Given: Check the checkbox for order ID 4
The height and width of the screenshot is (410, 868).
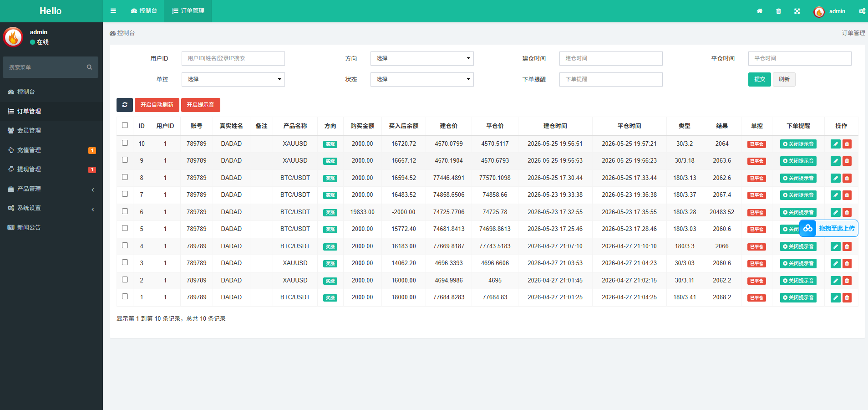Looking at the screenshot, I should click(x=125, y=246).
